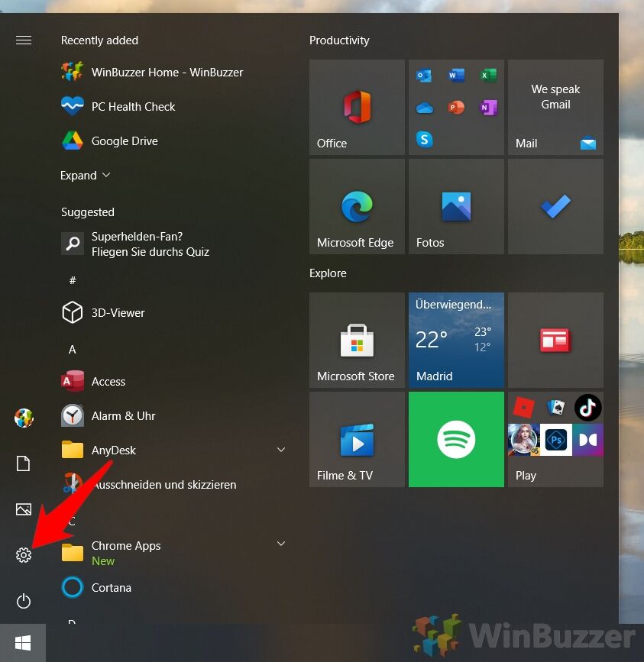Open the Mail tile
644x662 pixels.
click(555, 107)
